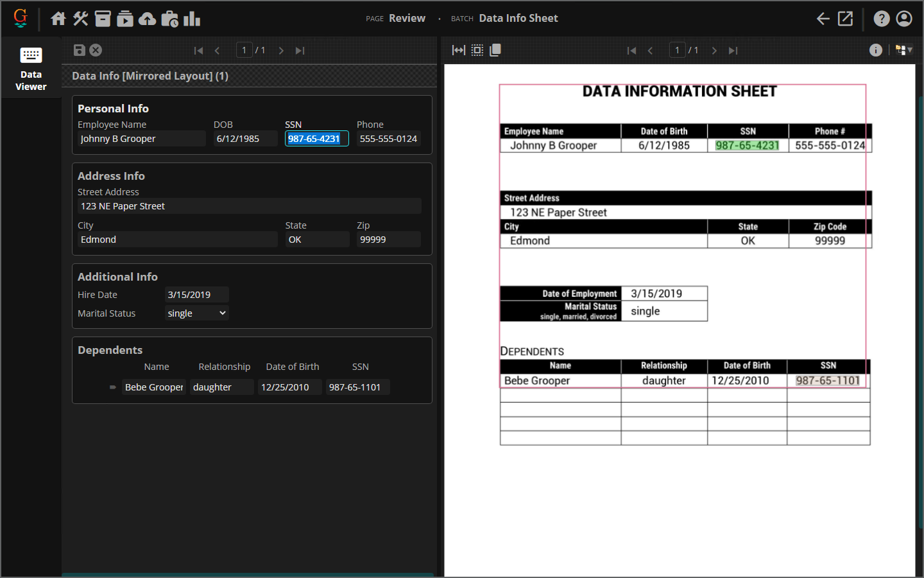The image size is (924, 578).
Task: Save the data with the floppy disk icon
Action: [80, 50]
